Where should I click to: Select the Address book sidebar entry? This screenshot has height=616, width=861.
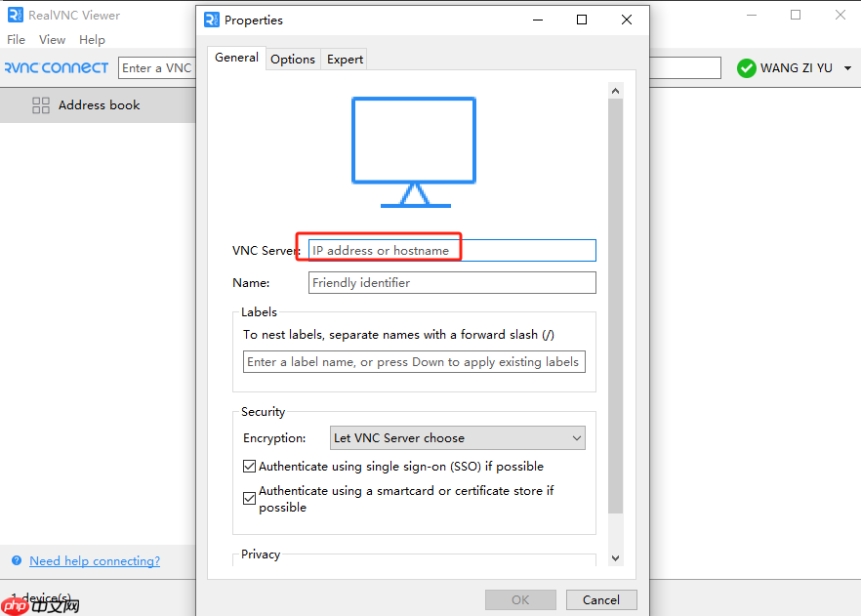click(x=98, y=104)
